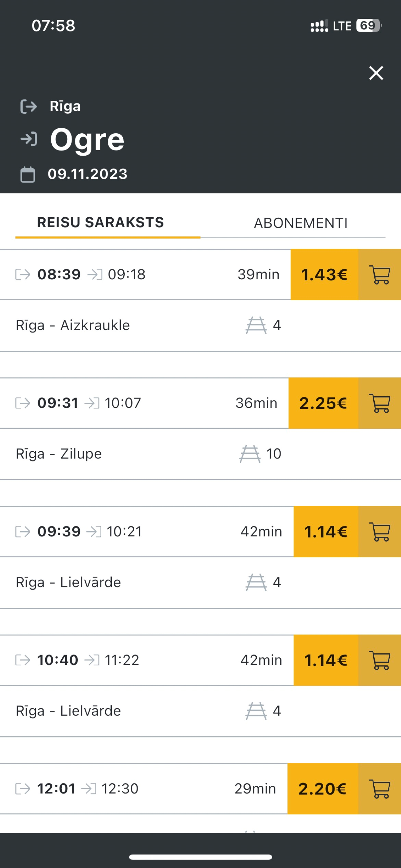Add the 12:01 train to cart
This screenshot has width=401, height=868.
pyautogui.click(x=379, y=789)
